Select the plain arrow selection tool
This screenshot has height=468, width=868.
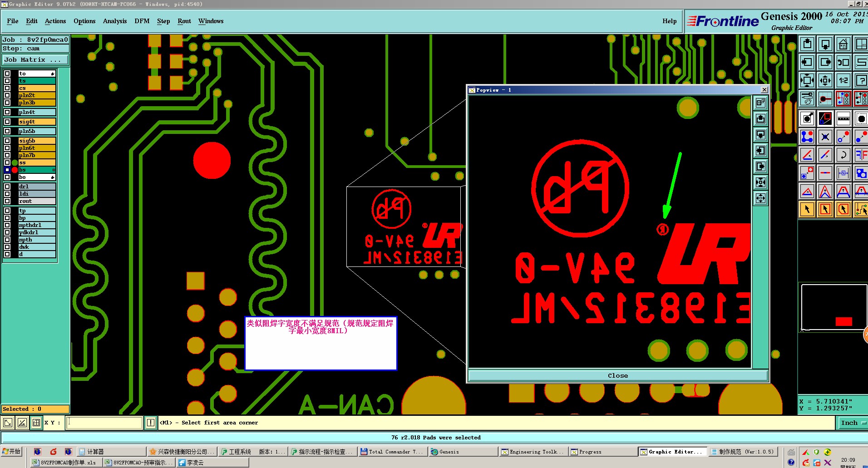coord(807,209)
